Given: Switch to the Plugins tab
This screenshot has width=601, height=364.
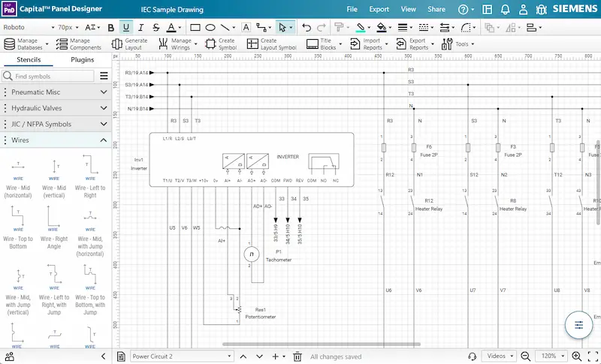Looking at the screenshot, I should 83,59.
